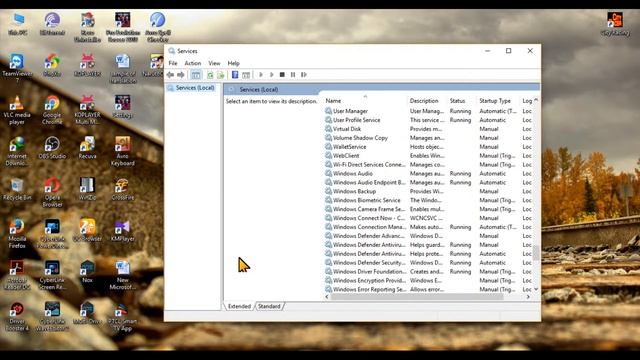Viewport: 640px width, 360px height.
Task: Select Windows Encryption Provider service row
Action: pyautogui.click(x=429, y=280)
